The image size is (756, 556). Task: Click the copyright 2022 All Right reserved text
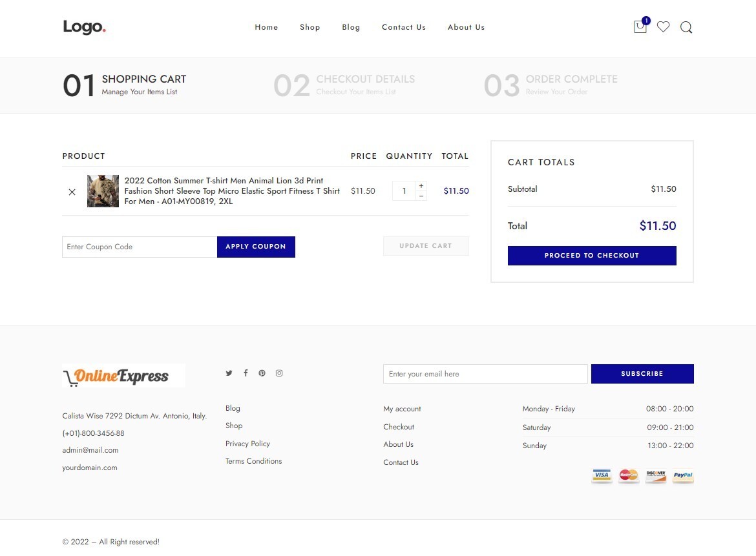tap(111, 542)
